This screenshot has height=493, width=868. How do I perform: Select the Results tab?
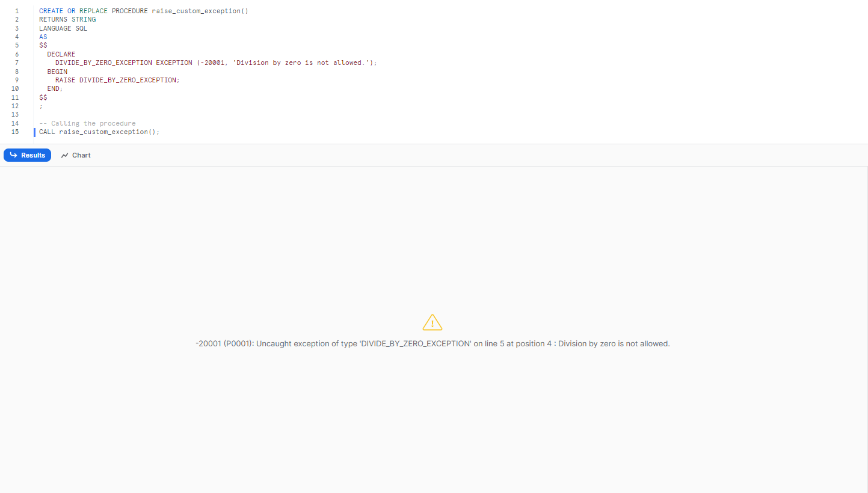tap(27, 155)
